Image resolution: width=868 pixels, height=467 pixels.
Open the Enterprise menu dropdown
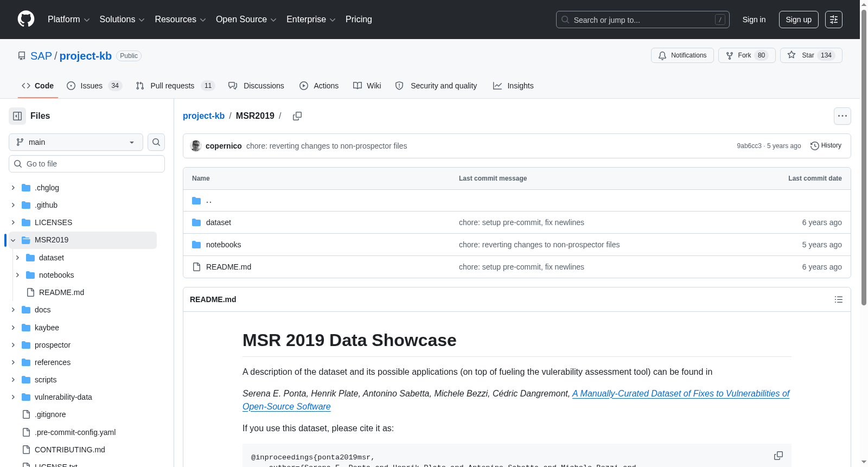(x=311, y=20)
